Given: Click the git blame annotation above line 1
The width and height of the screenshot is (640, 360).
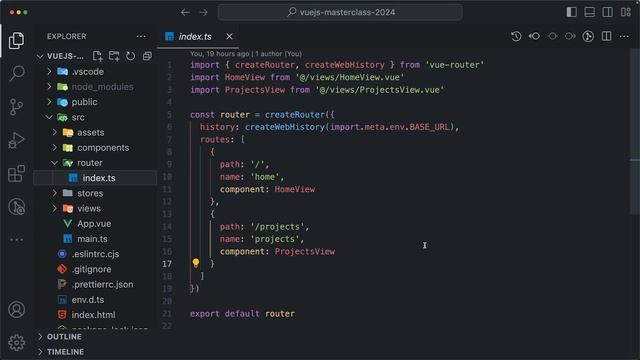Looking at the screenshot, I should pyautogui.click(x=246, y=53).
